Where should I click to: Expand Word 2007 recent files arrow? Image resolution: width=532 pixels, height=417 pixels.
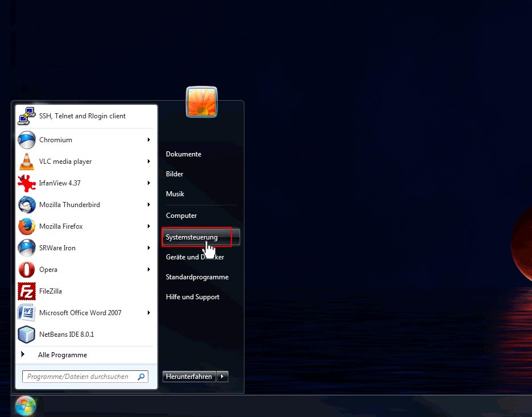click(148, 313)
